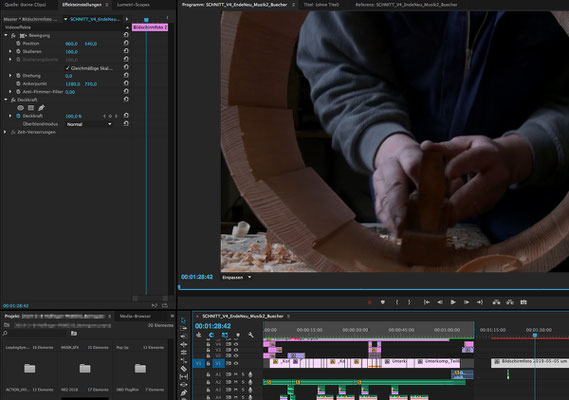This screenshot has width=569, height=400.
Task: Toggle Drehung stopwatch animation
Action: point(18,75)
